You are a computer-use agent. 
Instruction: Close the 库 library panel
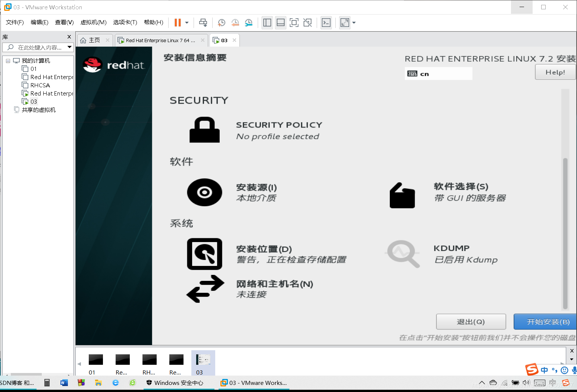(69, 37)
